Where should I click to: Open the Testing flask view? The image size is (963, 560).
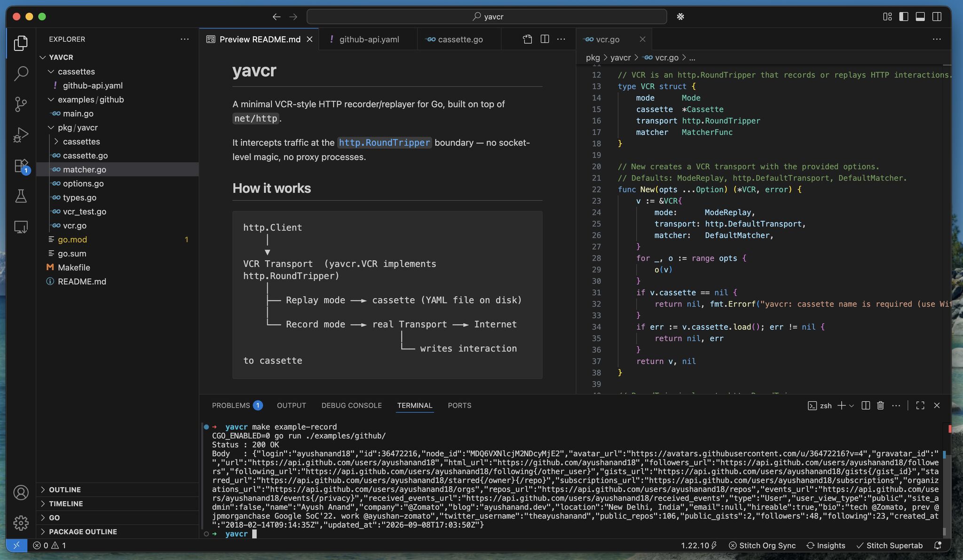point(21,196)
